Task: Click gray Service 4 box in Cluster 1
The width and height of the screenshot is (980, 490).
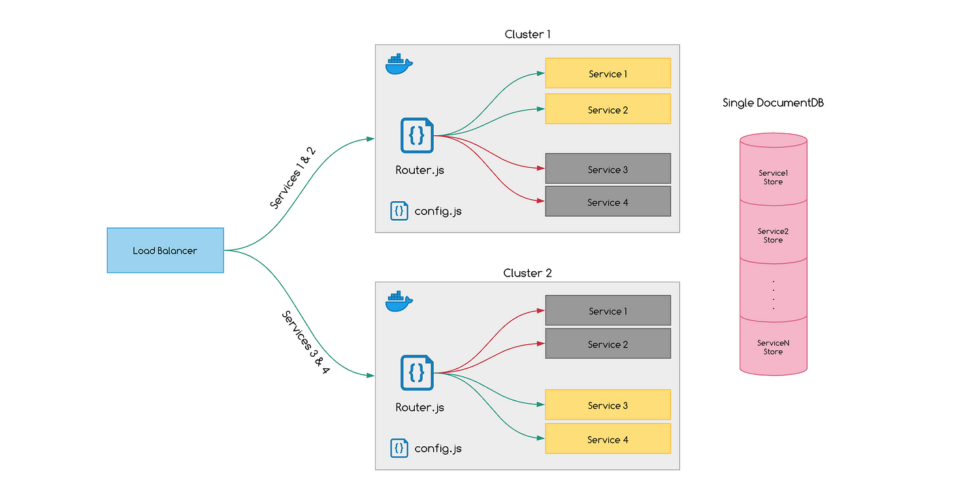Action: click(x=608, y=201)
